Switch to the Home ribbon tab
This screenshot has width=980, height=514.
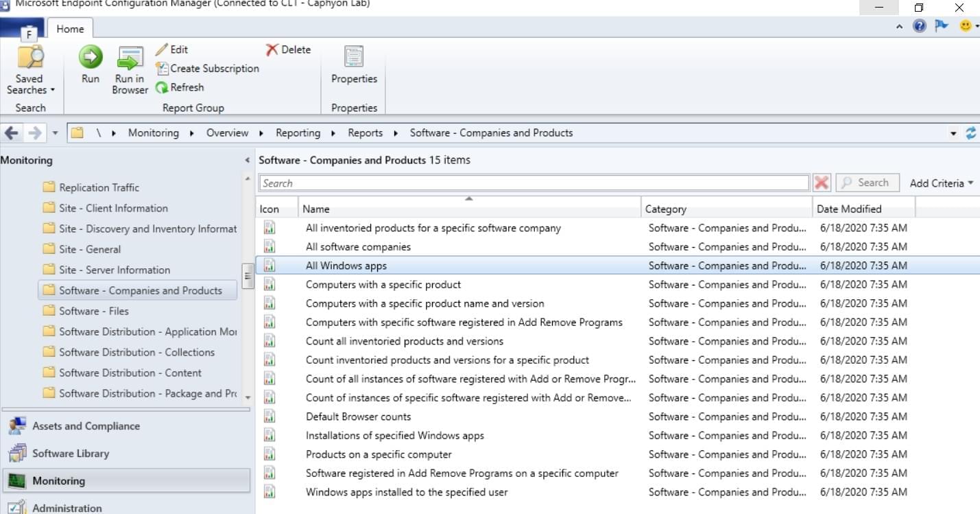coord(70,29)
